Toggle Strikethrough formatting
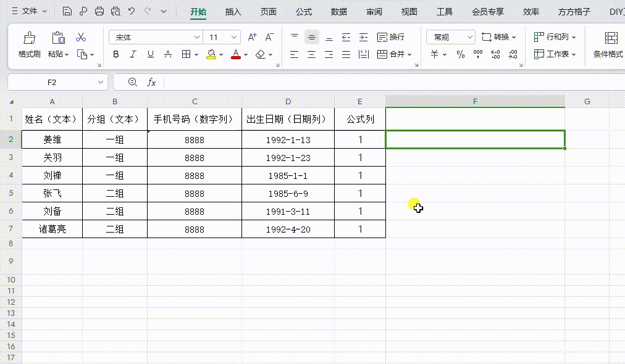Viewport: 625px width, 364px height. [x=168, y=54]
